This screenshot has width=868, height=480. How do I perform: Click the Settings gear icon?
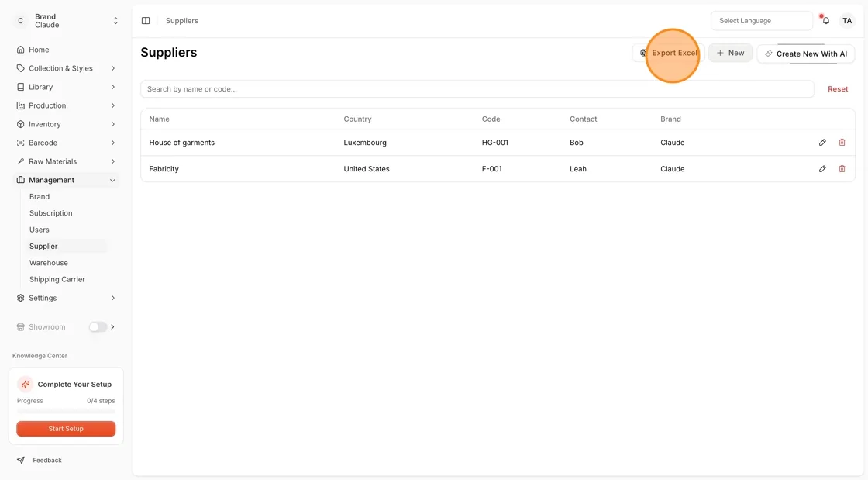point(20,298)
